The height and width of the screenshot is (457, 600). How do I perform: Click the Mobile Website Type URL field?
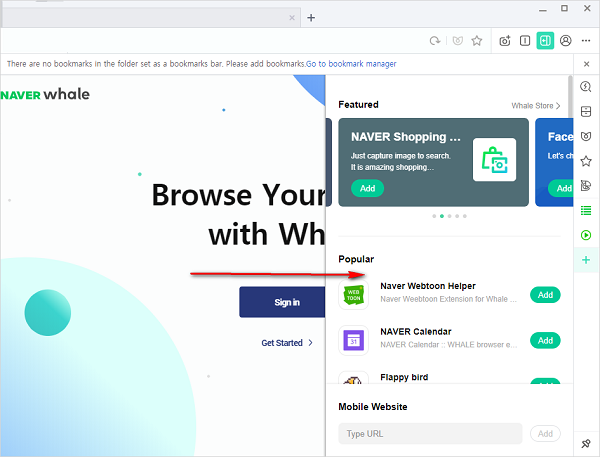point(430,434)
